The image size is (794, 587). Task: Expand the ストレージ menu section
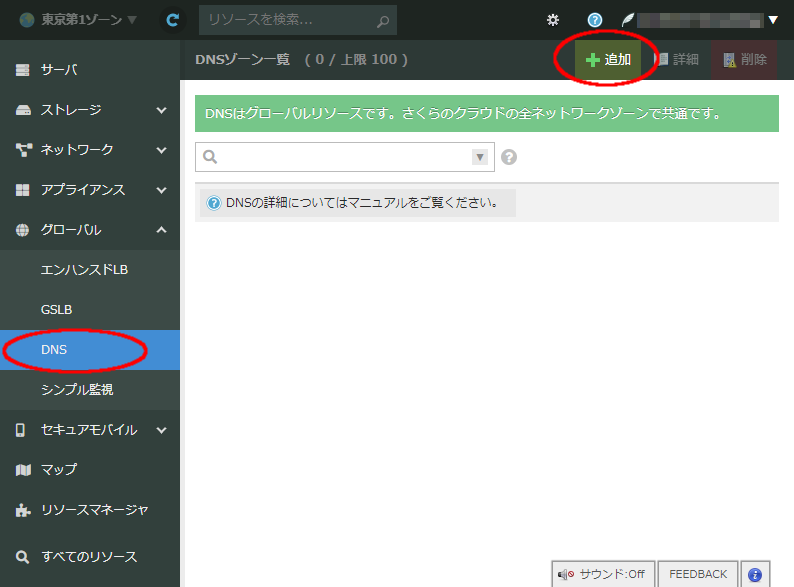click(90, 110)
